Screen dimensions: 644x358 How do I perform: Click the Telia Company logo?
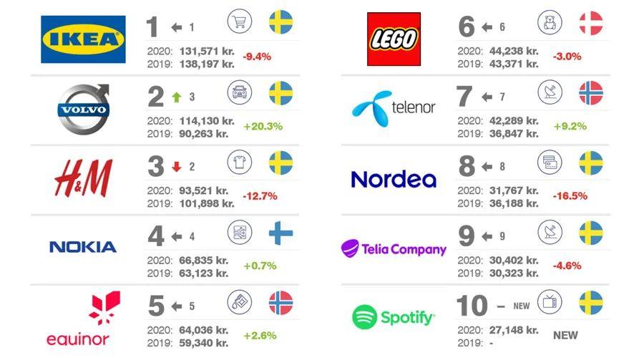pyautogui.click(x=393, y=248)
